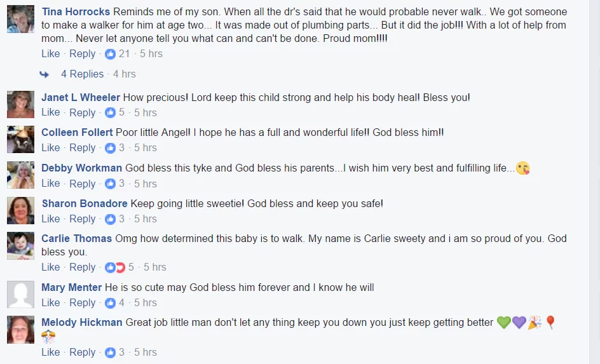Open the 5 hrs timestamp on Mary Menter's comment
The width and height of the screenshot is (600, 364).
(146, 303)
